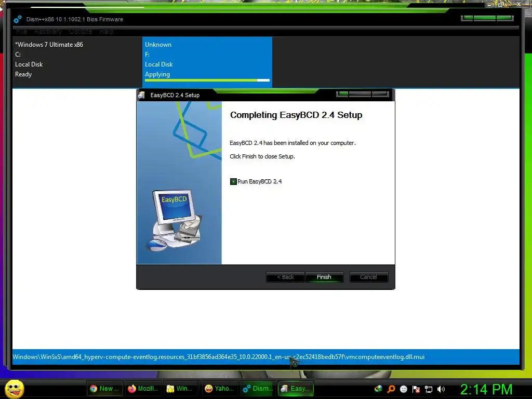
Task: Open the Recovery menu in Dism++
Action: pyautogui.click(x=48, y=32)
